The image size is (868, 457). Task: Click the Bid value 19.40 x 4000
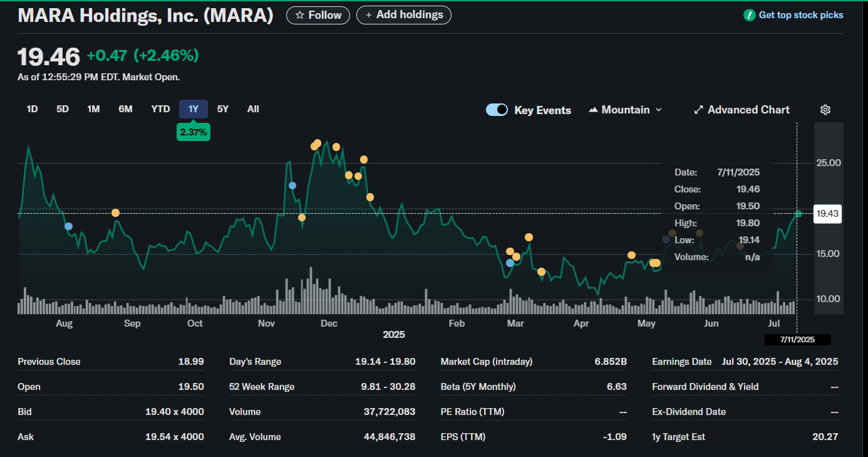pos(175,412)
